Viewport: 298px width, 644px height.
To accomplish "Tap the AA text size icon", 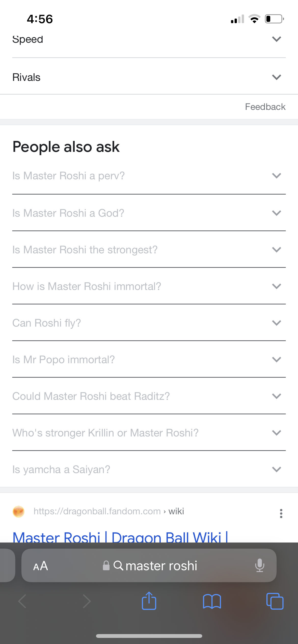I will 40,566.
